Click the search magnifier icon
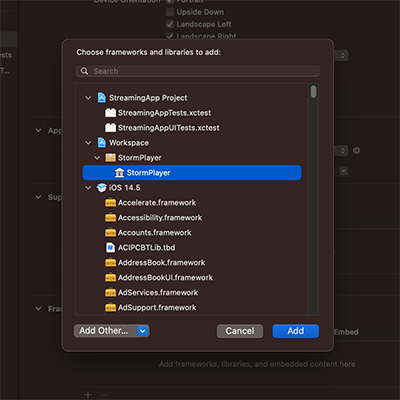This screenshot has height=400, width=400. 84,71
